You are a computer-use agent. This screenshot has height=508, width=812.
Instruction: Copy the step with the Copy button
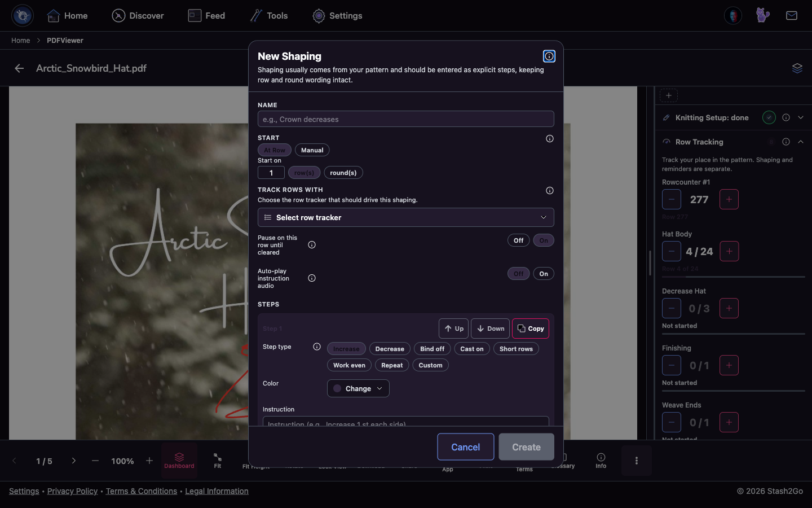[531, 329]
